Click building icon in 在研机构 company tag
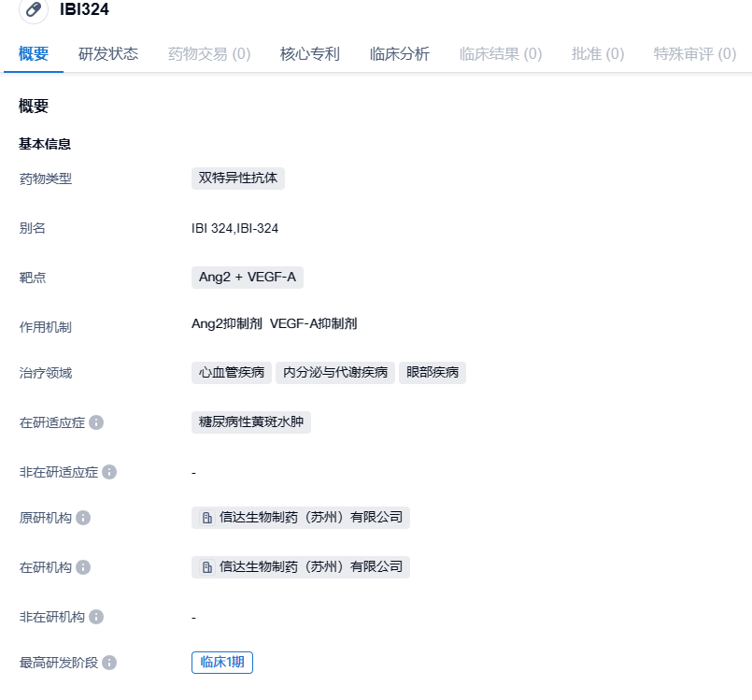 tap(207, 567)
